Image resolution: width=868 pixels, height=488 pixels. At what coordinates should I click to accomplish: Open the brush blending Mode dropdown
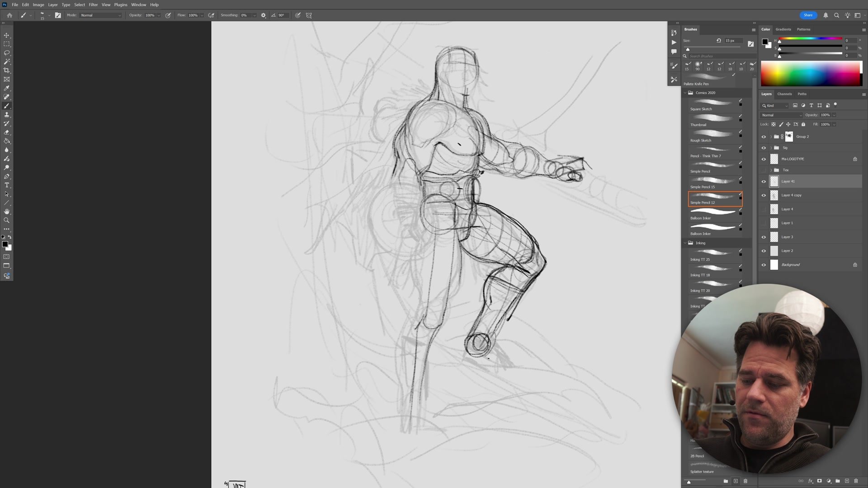[x=101, y=15]
